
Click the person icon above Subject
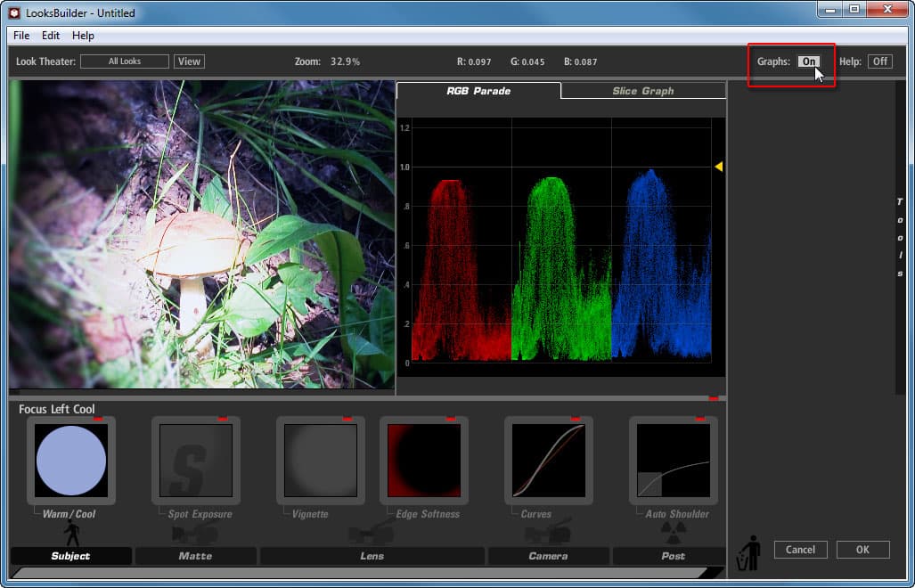71,534
